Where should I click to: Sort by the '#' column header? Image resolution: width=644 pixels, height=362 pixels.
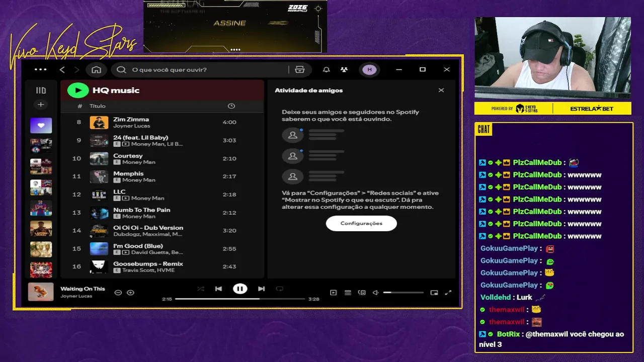[79, 106]
